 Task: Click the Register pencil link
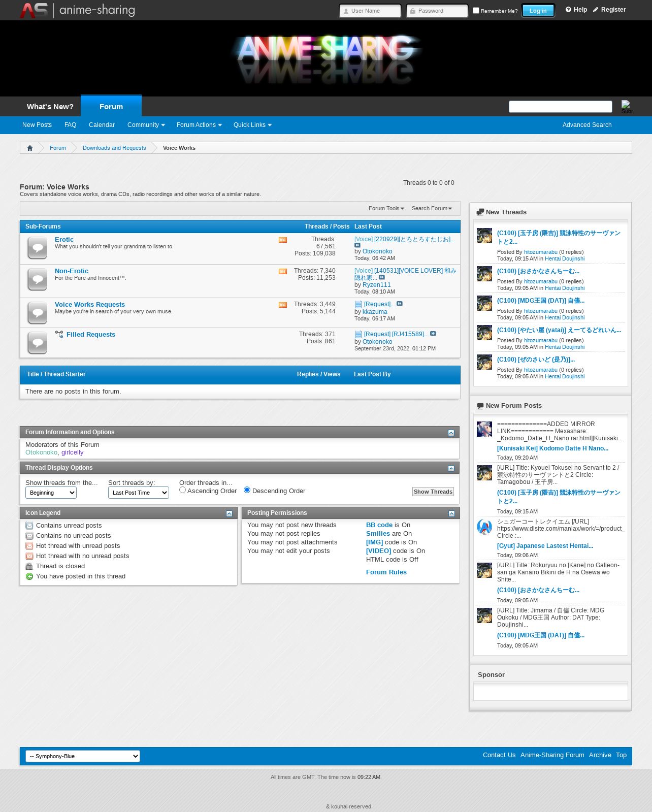pyautogui.click(x=609, y=10)
